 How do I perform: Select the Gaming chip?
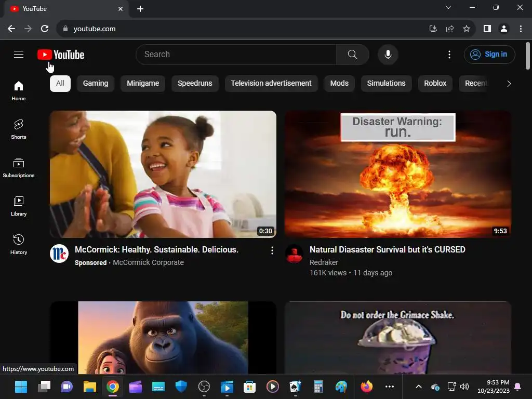point(96,84)
